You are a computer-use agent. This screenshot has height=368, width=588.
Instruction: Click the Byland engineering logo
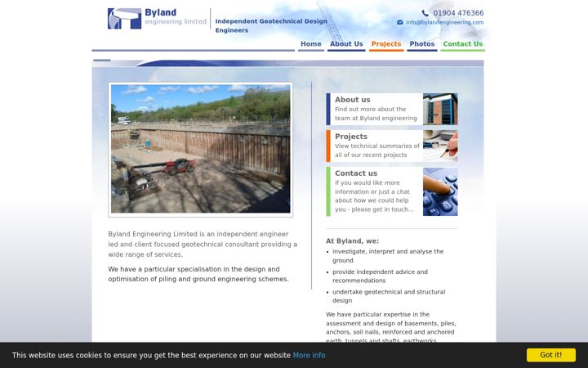point(157,18)
